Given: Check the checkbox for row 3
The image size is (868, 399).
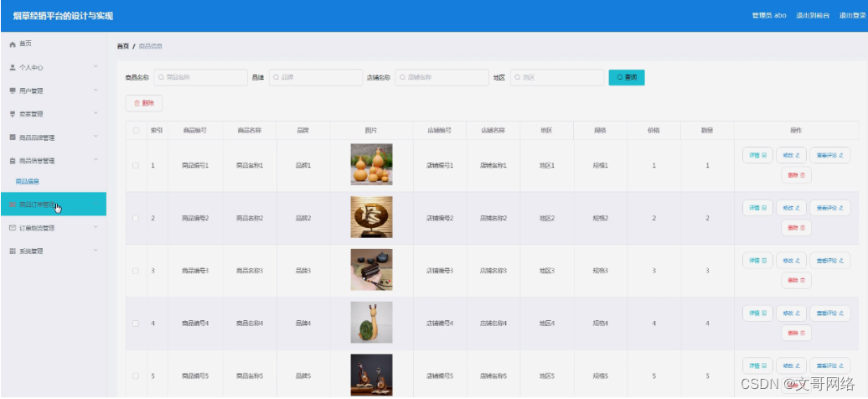Looking at the screenshot, I should [x=137, y=271].
